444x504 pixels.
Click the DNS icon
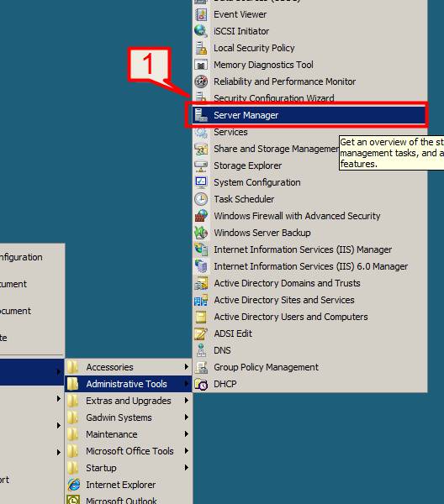pos(201,350)
